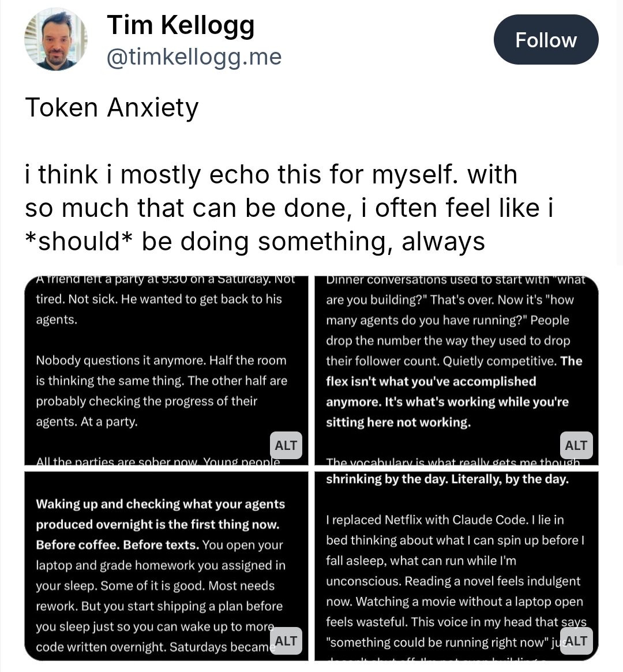Show ALT text for the party image

point(286,445)
